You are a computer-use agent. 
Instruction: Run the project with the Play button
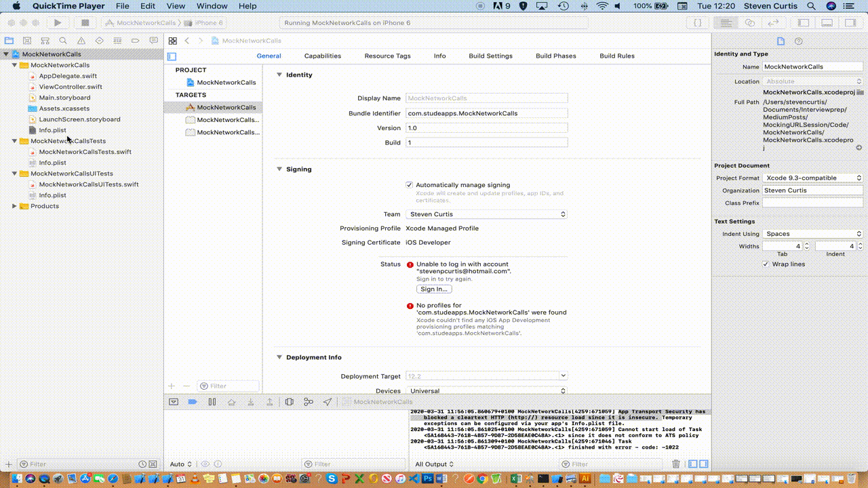point(58,22)
